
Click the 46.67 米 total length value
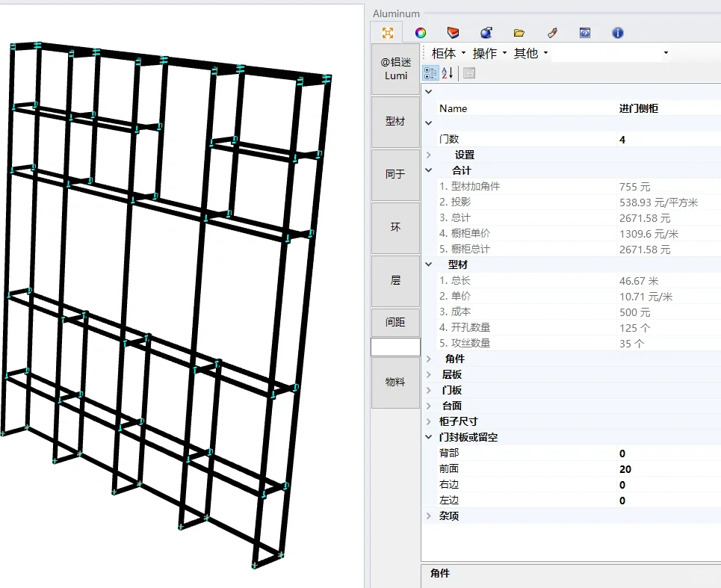click(639, 281)
